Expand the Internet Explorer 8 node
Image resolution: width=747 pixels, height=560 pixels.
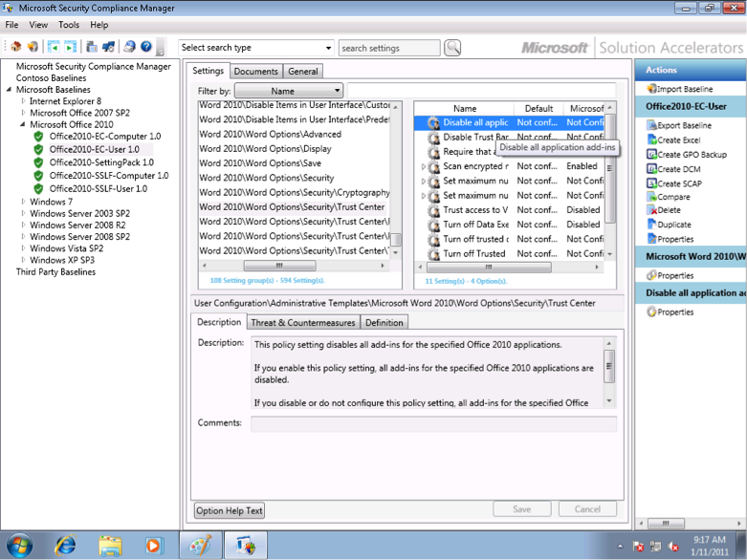pyautogui.click(x=23, y=101)
